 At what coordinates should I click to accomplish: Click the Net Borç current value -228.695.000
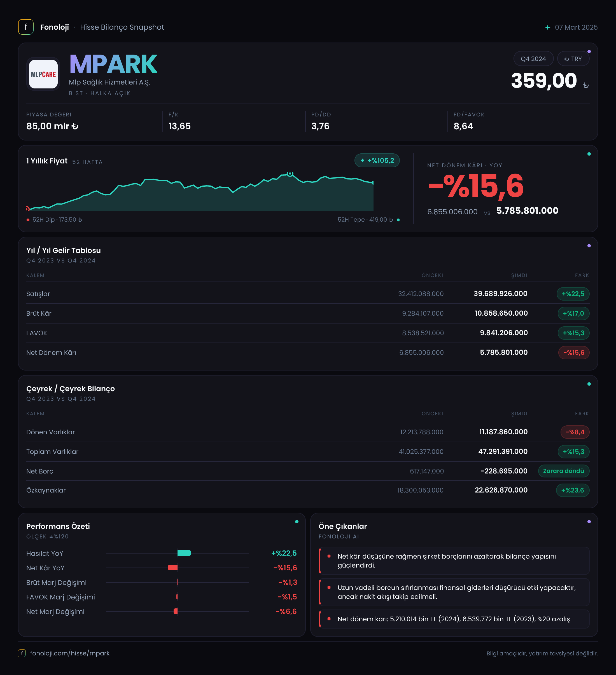tap(504, 471)
